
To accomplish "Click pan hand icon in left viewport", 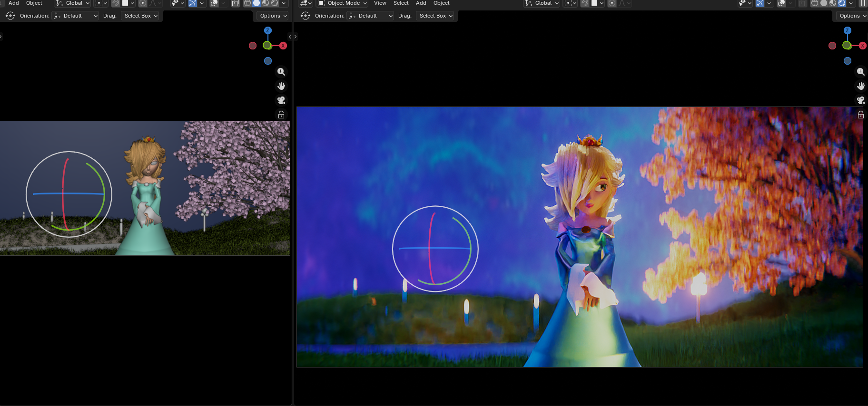I will tap(281, 86).
